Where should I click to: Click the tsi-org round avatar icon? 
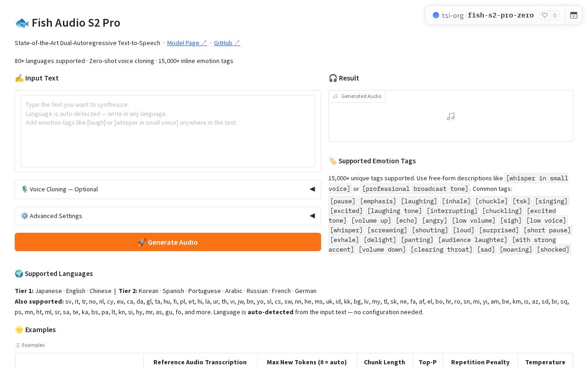436,15
